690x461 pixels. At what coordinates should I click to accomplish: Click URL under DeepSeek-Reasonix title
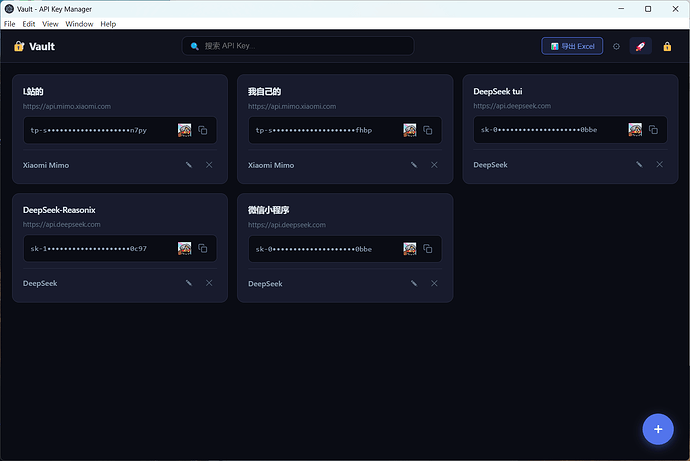[x=62, y=224]
